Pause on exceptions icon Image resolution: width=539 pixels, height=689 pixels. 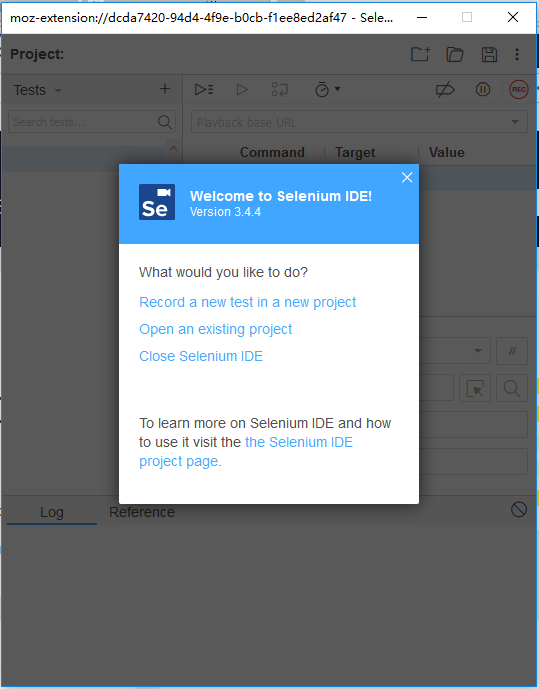[483, 90]
